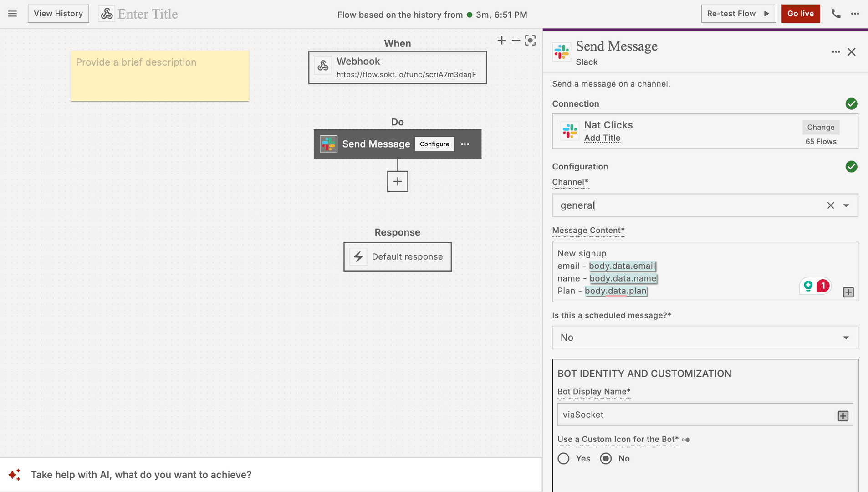868x492 pixels.
Task: Open the hamburger menu
Action: (x=12, y=14)
